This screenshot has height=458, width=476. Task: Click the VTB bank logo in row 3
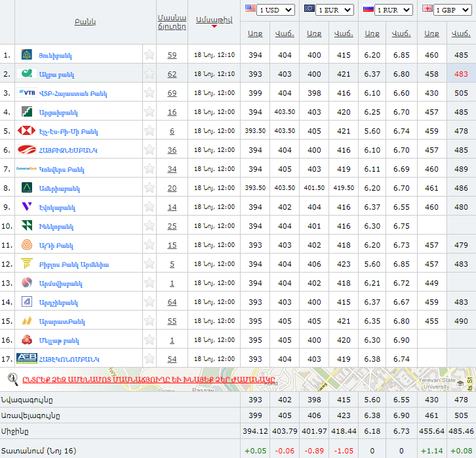pos(27,92)
